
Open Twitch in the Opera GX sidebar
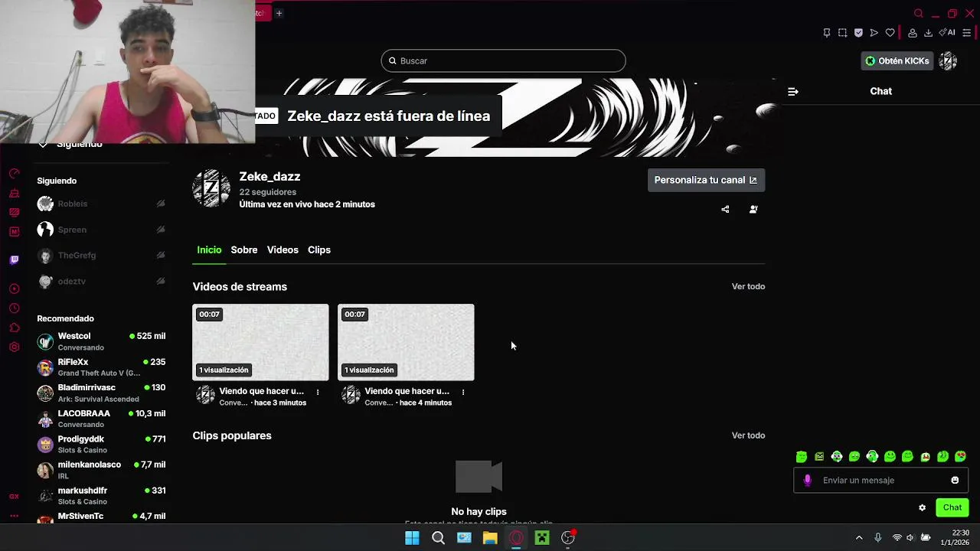(14, 260)
